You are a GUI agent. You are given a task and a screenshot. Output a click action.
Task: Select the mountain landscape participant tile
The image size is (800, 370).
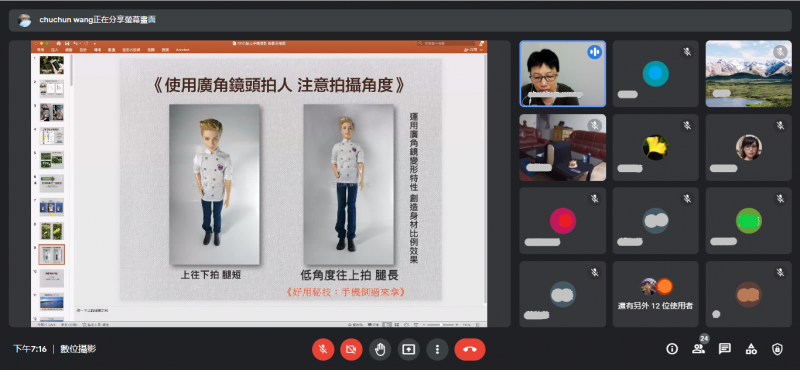click(748, 73)
